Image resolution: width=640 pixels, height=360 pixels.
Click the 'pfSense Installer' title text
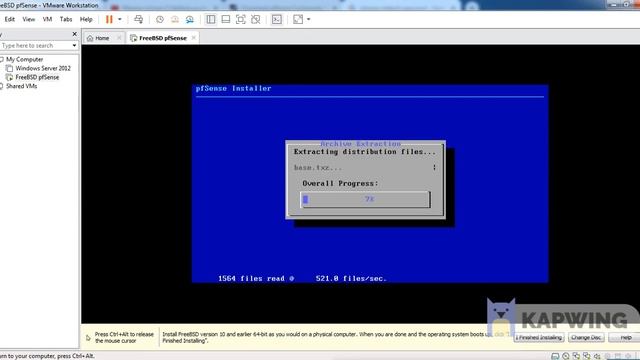233,88
